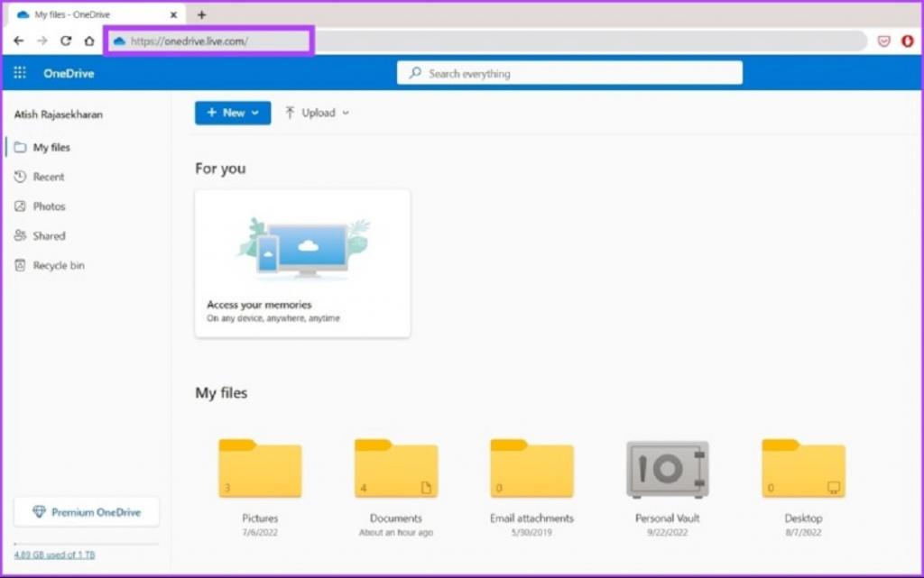This screenshot has width=924, height=578.
Task: Click the browser forward arrow
Action: coord(42,41)
